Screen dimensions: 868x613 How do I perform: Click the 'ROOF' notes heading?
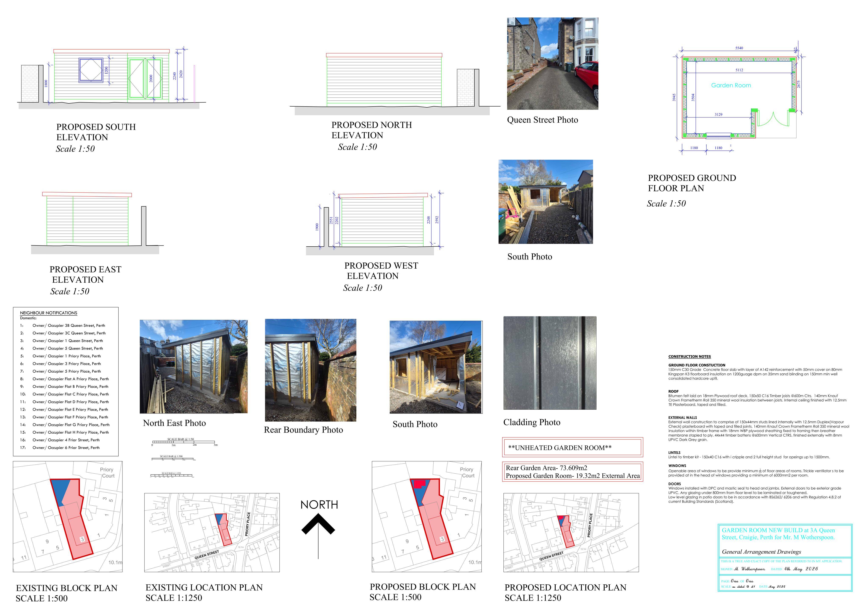click(673, 391)
